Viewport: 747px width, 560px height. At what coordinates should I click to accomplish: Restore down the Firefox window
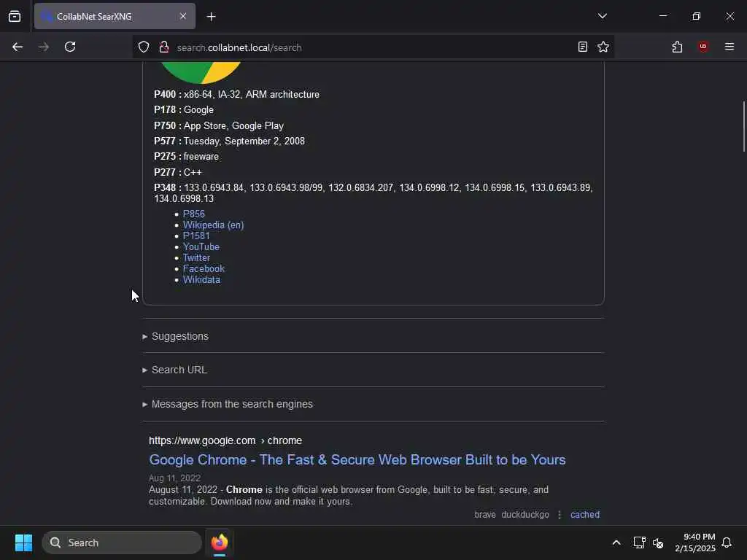(697, 16)
